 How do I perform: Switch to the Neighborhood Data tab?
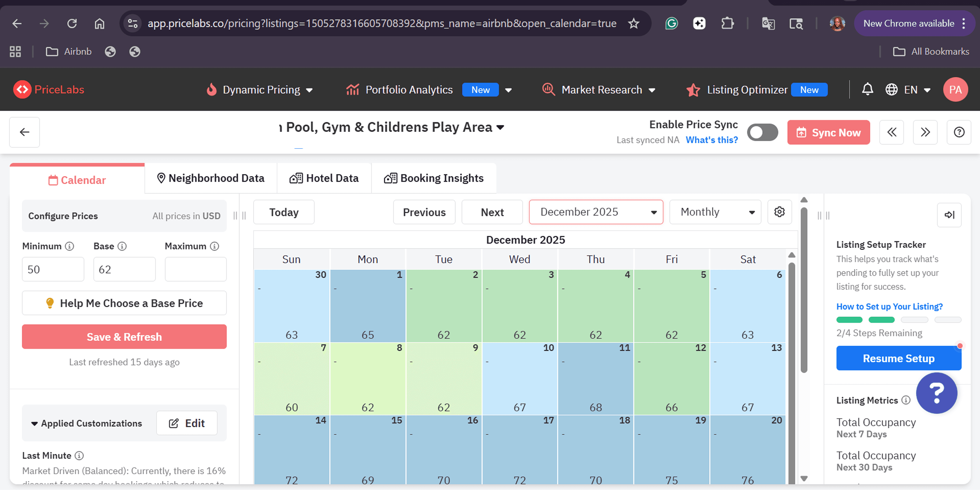coord(211,178)
